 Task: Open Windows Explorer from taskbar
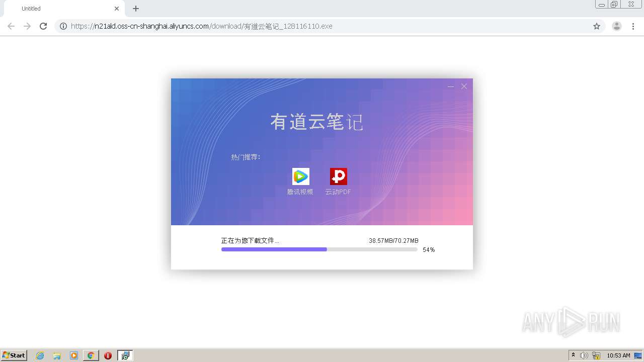click(57, 355)
